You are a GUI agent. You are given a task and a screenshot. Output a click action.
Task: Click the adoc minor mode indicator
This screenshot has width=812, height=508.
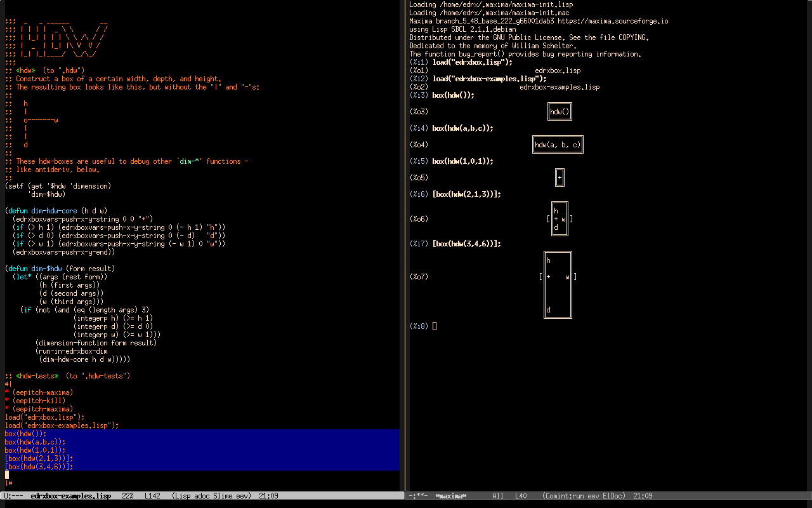(x=200, y=496)
